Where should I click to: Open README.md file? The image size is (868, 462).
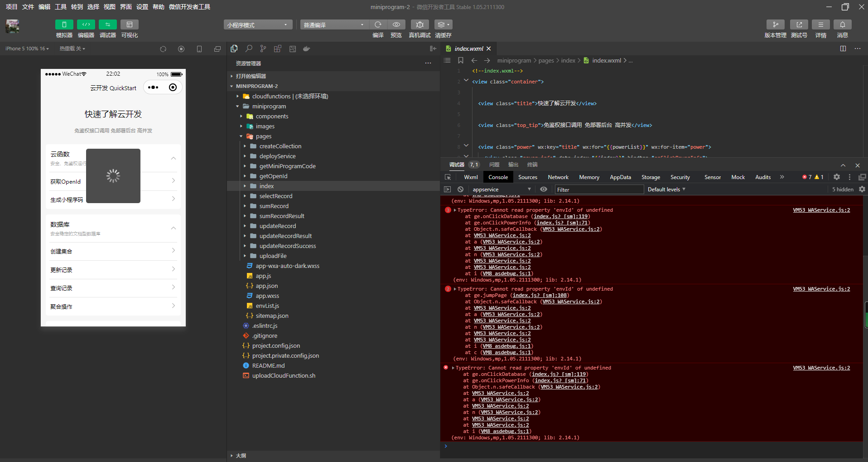click(x=268, y=365)
